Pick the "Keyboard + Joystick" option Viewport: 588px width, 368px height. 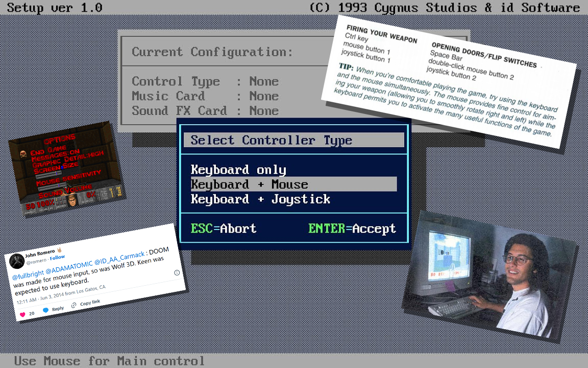261,199
